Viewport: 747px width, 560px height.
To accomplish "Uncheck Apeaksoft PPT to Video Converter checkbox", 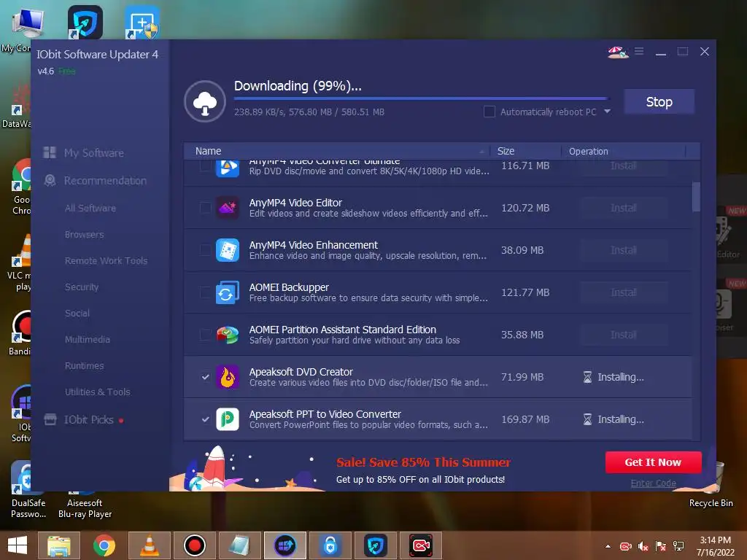I will 205,419.
